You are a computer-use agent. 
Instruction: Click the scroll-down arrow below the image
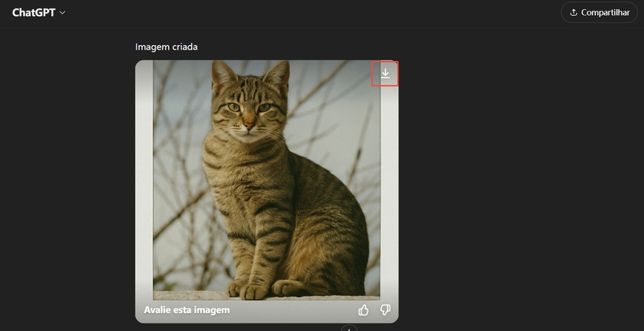pos(349,329)
